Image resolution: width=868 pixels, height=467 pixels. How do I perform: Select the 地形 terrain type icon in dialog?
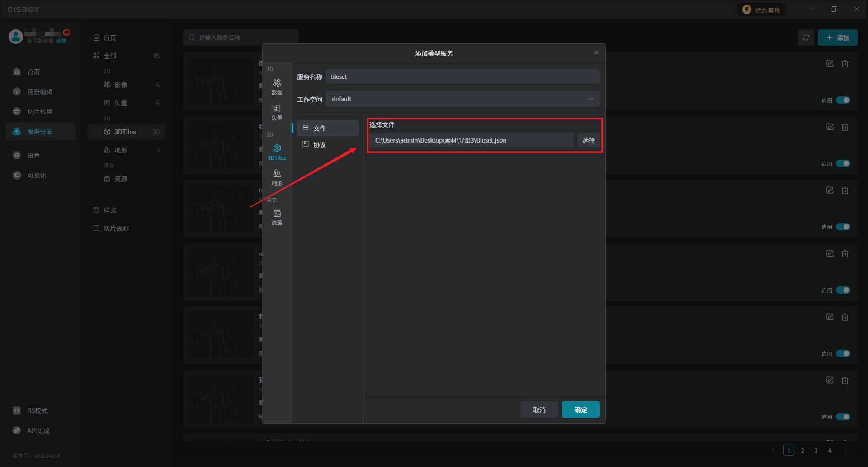pos(277,176)
